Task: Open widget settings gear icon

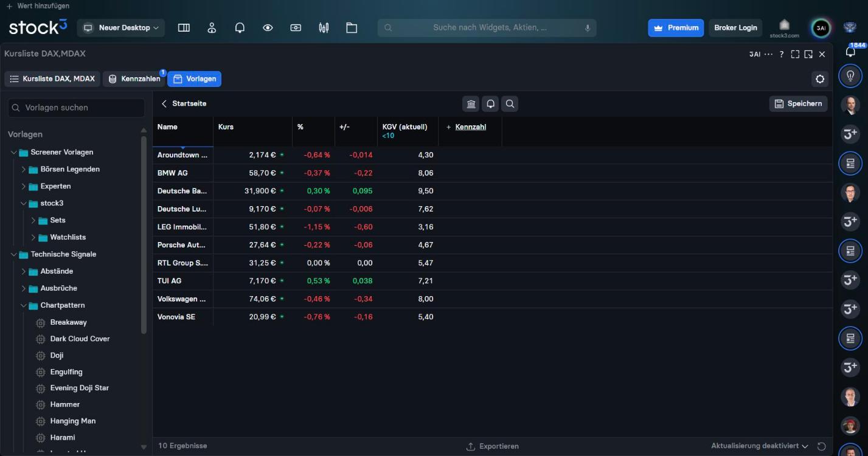Action: (820, 79)
